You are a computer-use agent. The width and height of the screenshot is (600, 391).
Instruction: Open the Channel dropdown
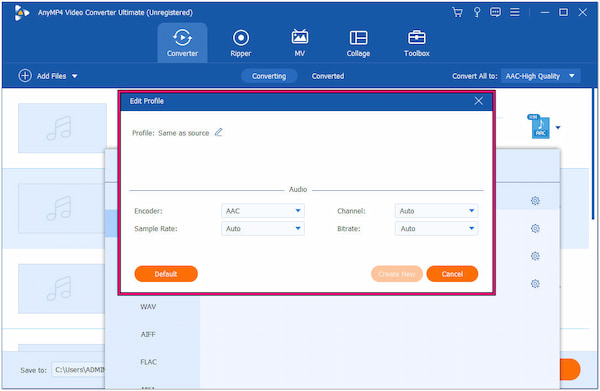click(x=436, y=211)
